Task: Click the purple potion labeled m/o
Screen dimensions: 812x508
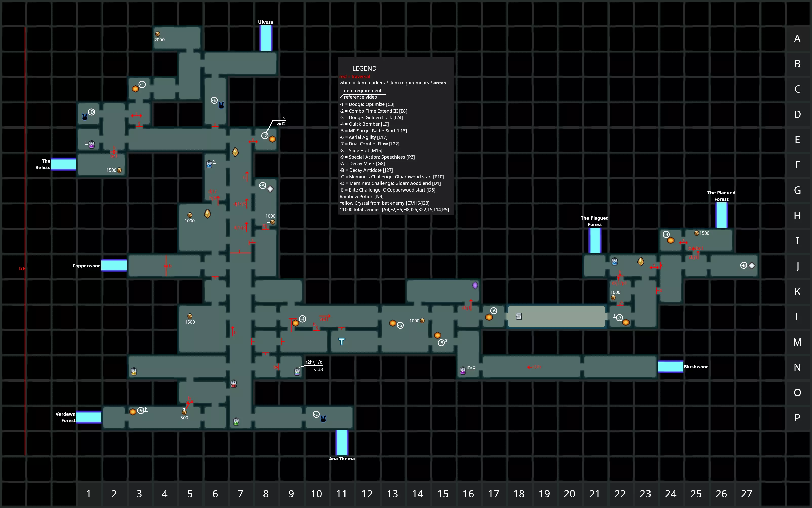Action: click(463, 371)
